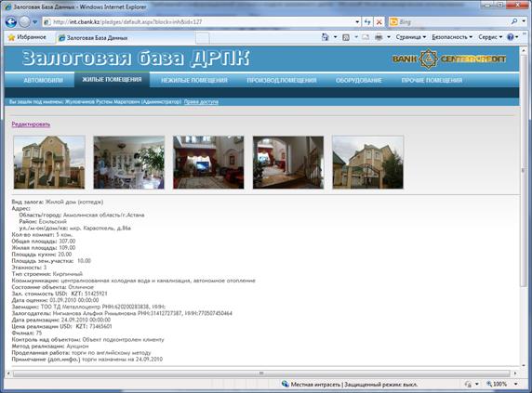
Task: Open second thumbnail showing dining room
Action: (129, 163)
